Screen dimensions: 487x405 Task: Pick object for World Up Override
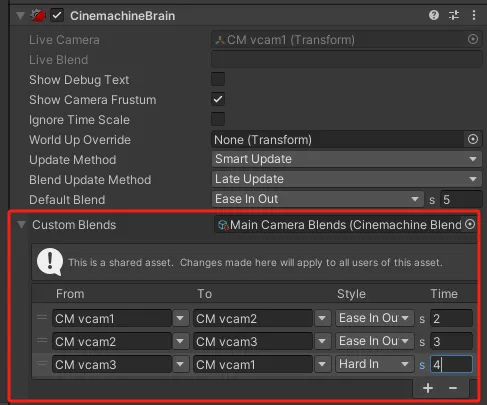click(473, 139)
